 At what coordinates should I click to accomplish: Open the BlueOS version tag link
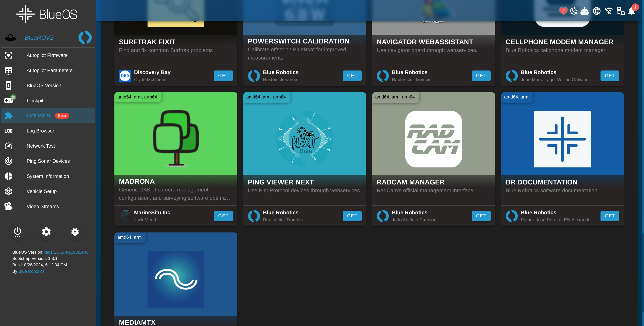tap(66, 252)
